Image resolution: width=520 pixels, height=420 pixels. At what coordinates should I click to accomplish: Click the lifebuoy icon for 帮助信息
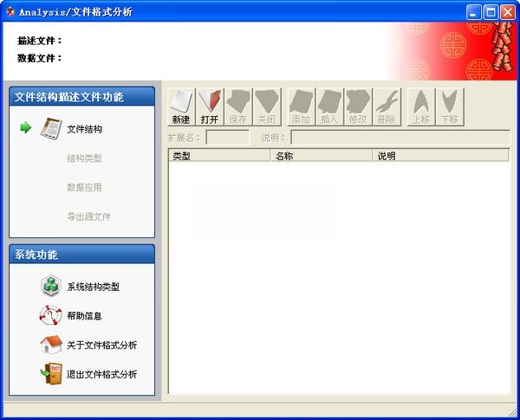tap(51, 315)
